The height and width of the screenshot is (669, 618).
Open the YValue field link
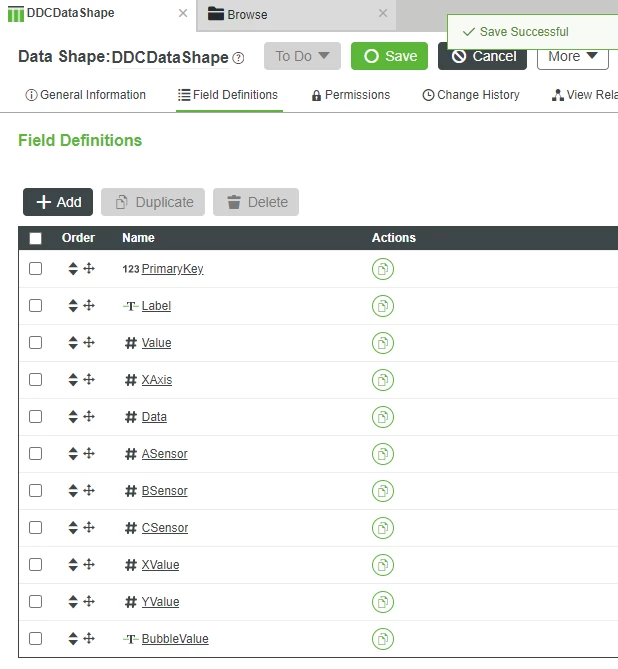(160, 602)
